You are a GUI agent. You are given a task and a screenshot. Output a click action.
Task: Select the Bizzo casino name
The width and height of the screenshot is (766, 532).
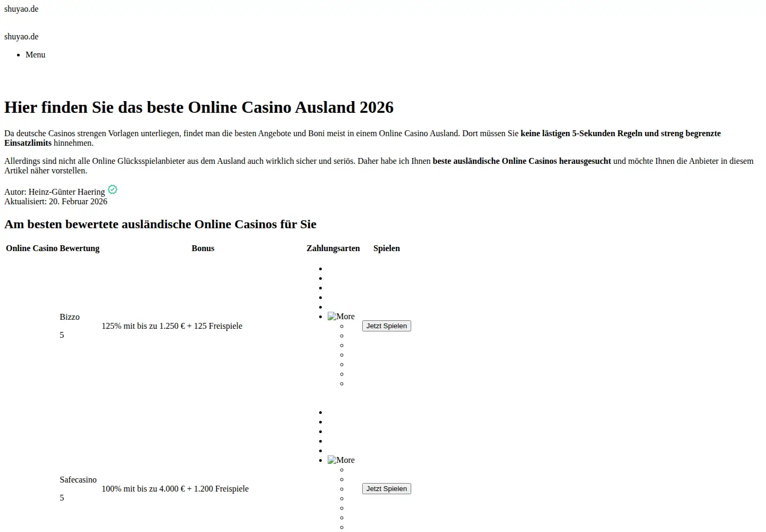70,317
